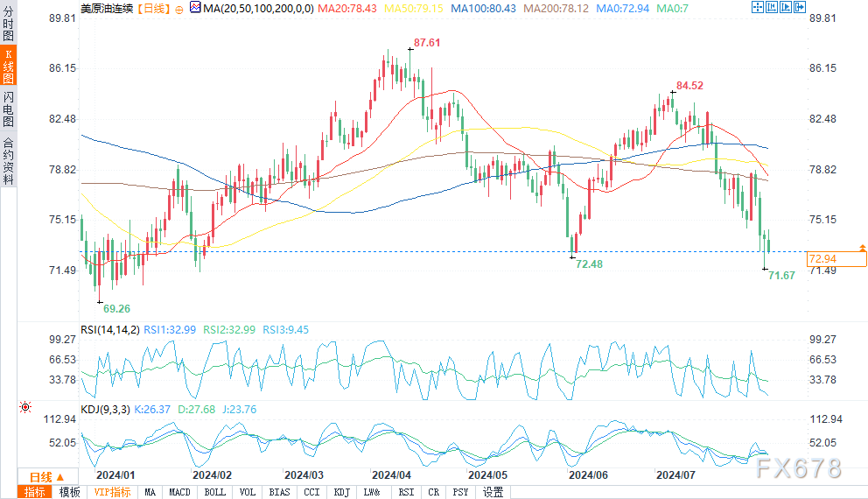Click the KDJ(9,3,3) parameter label
Screen dimensions: 868x499
pyautogui.click(x=105, y=410)
